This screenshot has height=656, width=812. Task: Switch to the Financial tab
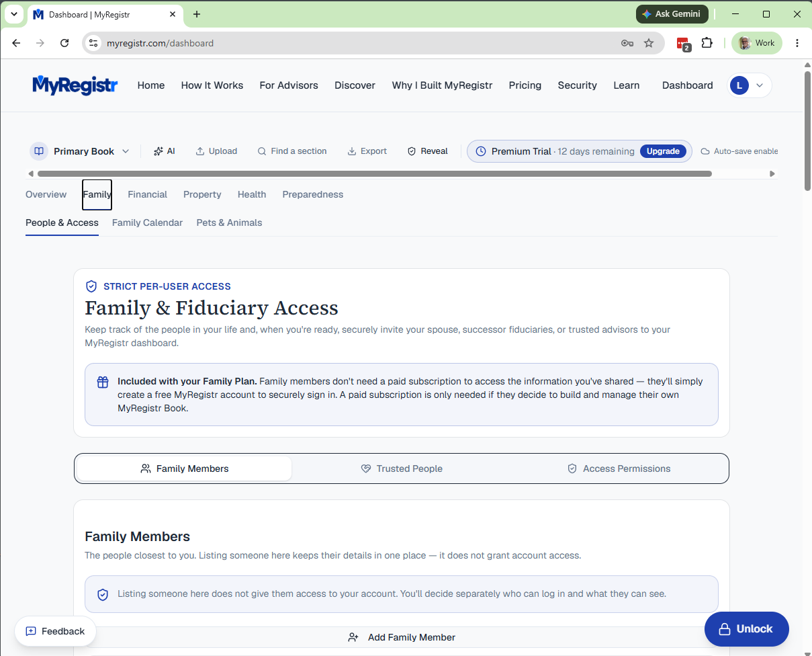pos(147,194)
